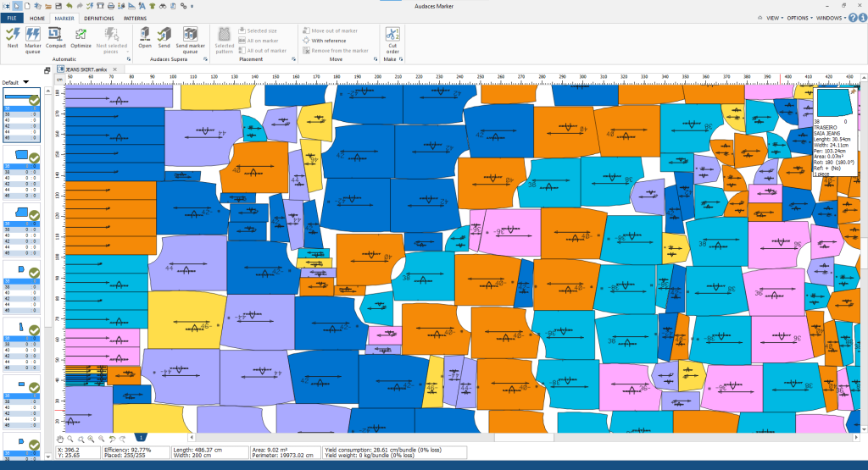
Task: Expand the Make group dialog launcher
Action: (401, 59)
